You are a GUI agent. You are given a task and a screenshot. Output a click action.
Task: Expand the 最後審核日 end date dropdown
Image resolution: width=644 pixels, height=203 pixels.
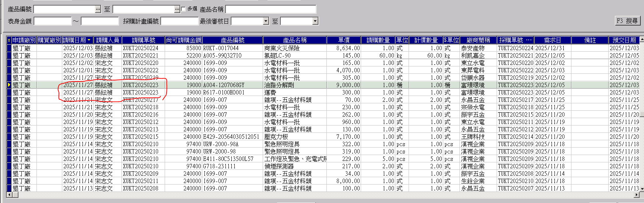point(315,21)
